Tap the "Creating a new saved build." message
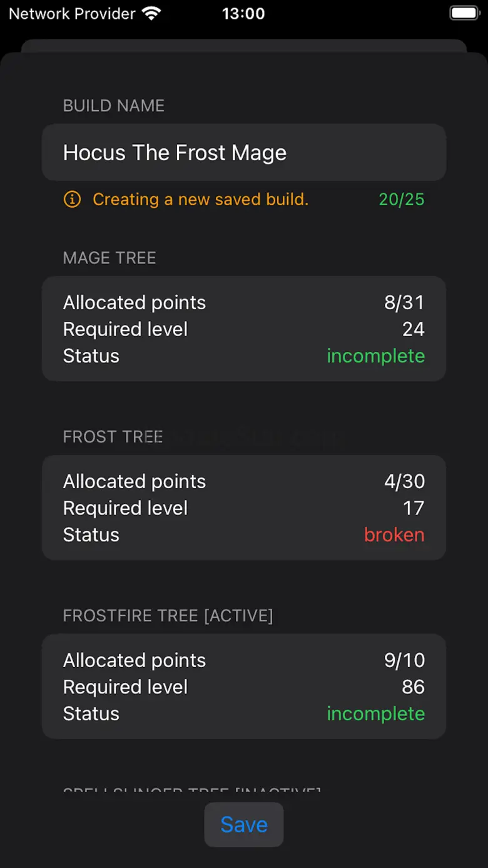Image resolution: width=488 pixels, height=868 pixels. point(200,200)
